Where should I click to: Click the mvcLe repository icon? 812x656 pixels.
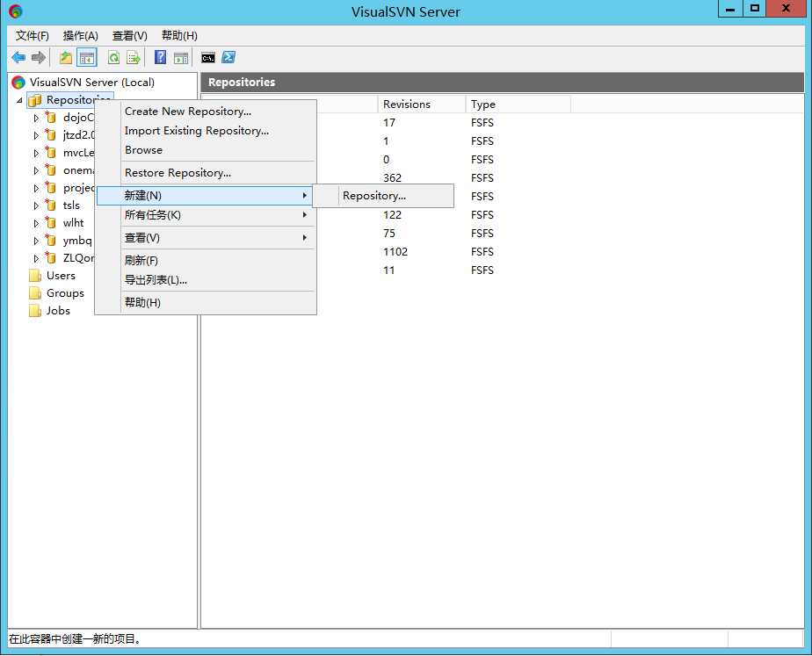(51, 153)
